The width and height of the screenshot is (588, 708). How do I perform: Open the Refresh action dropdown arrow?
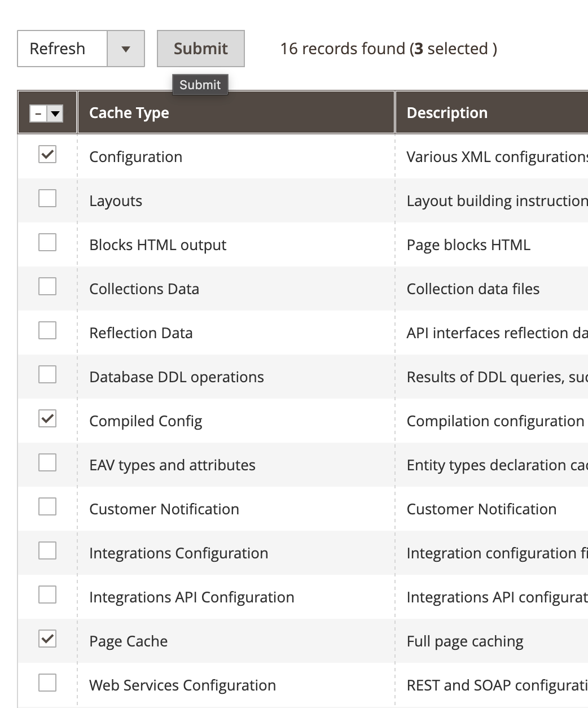126,49
